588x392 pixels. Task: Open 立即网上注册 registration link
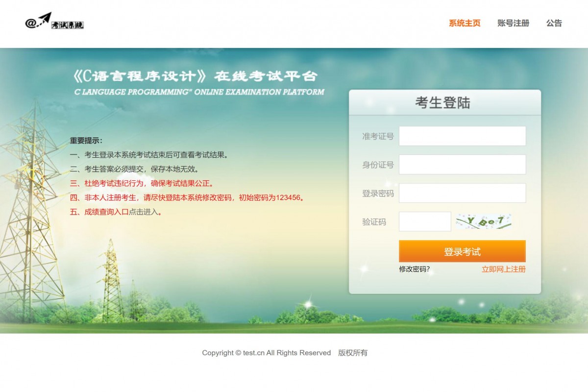tap(503, 269)
